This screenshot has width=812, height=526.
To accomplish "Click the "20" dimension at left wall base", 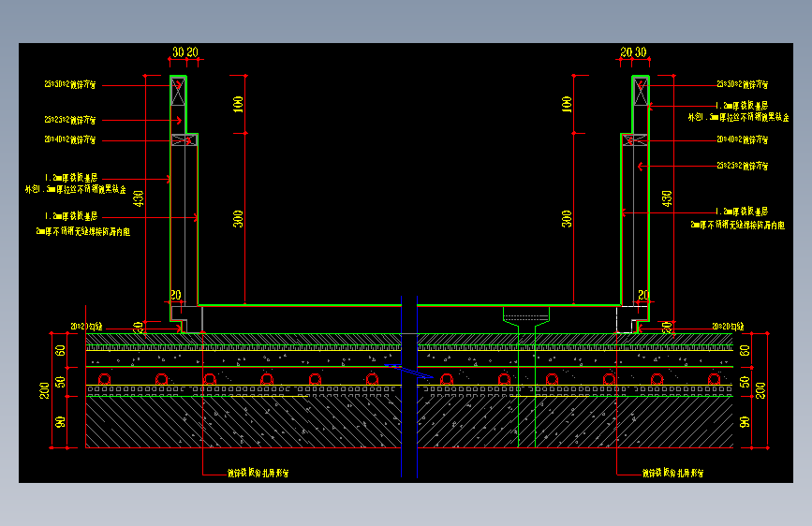I will click(x=176, y=295).
